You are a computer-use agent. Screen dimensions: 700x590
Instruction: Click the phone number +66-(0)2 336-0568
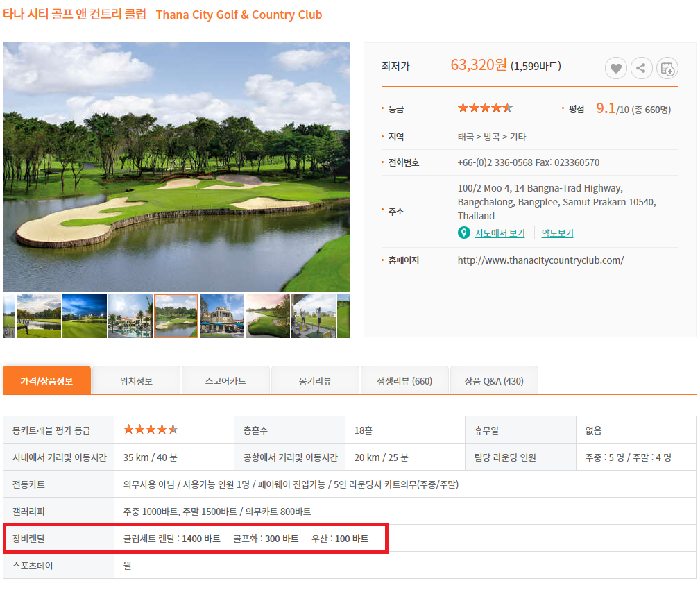click(495, 162)
